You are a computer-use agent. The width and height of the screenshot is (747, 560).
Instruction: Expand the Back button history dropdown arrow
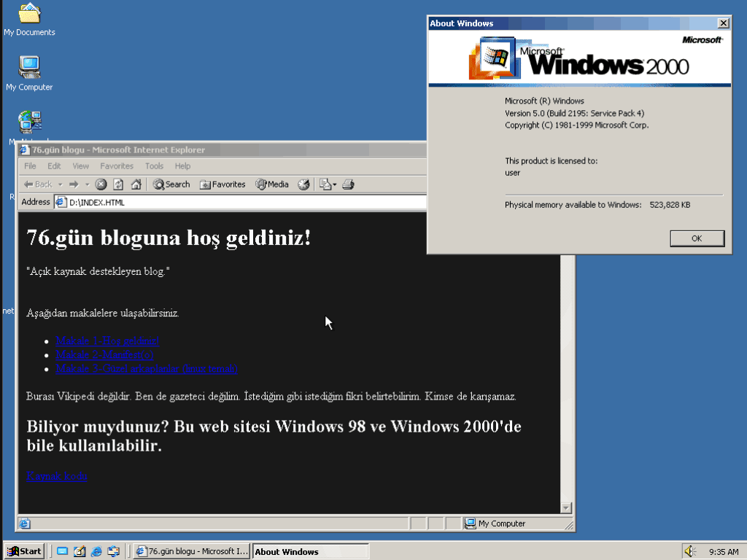click(x=61, y=184)
